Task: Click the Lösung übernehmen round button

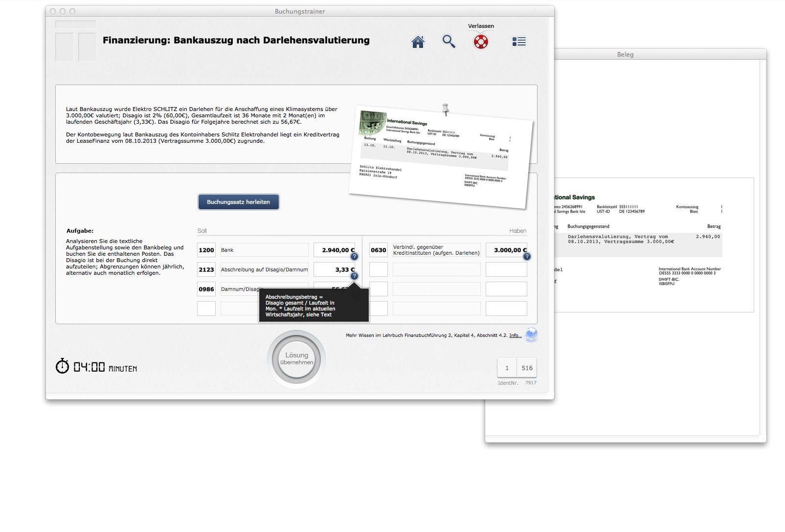Action: click(296, 359)
